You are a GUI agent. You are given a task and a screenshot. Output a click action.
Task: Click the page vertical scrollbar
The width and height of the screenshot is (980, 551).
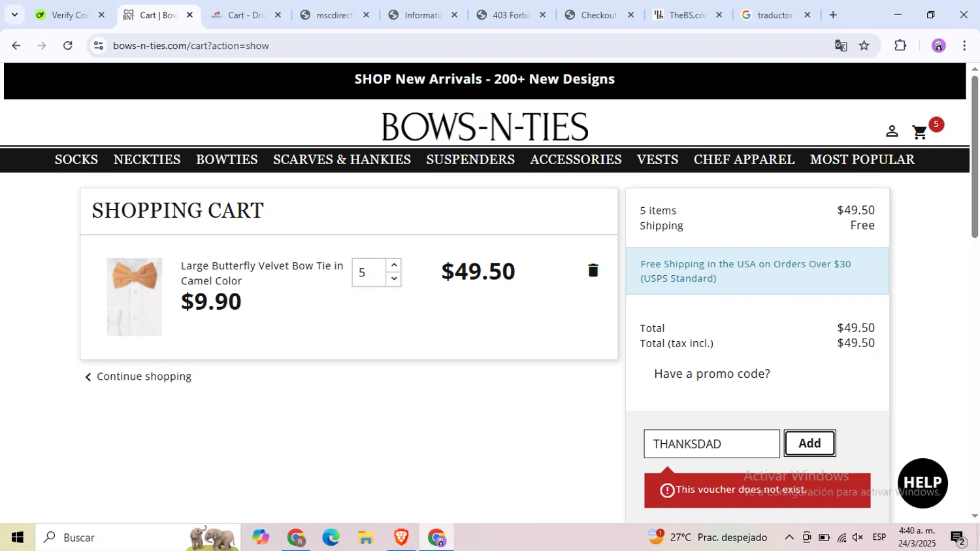coord(975,157)
